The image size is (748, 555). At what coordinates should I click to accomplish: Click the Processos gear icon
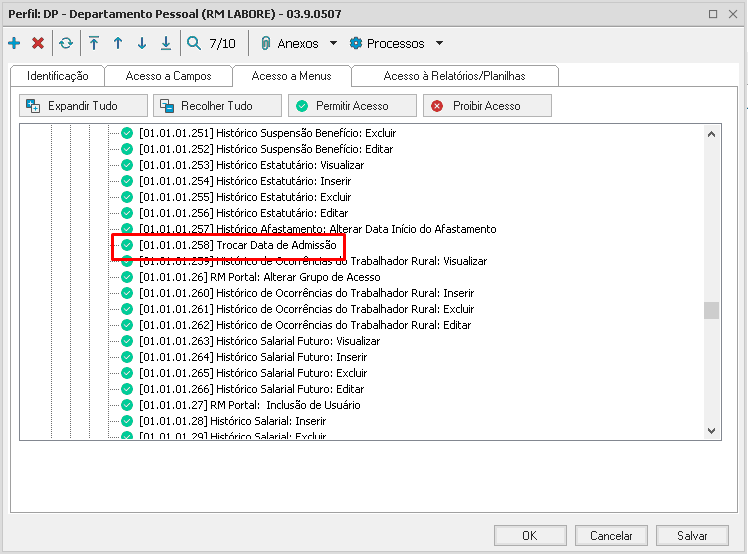tap(356, 43)
